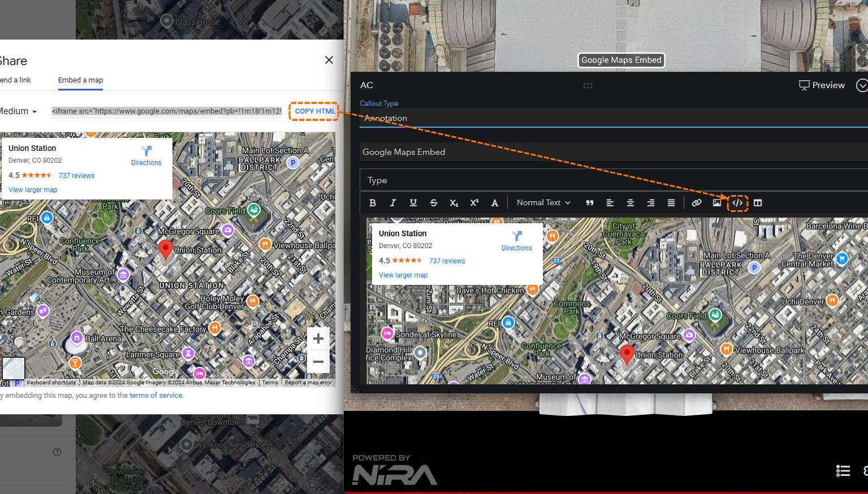Image resolution: width=868 pixels, height=494 pixels.
Task: Toggle subscript formatting
Action: (x=454, y=203)
